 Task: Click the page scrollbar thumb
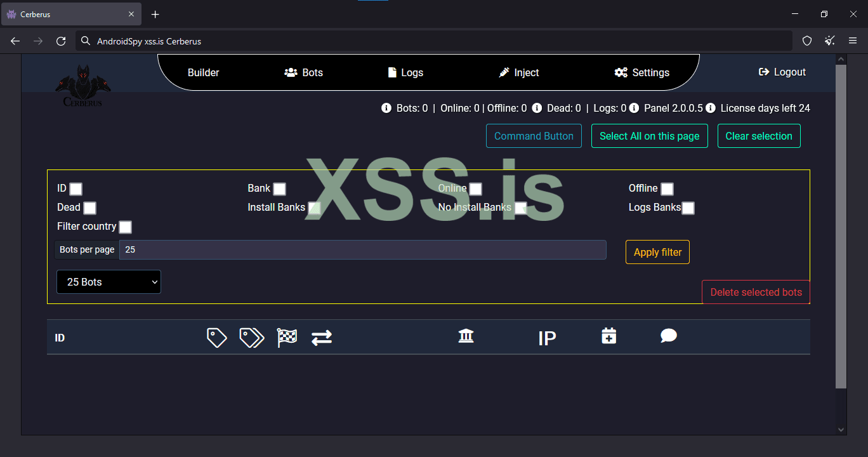tap(841, 226)
